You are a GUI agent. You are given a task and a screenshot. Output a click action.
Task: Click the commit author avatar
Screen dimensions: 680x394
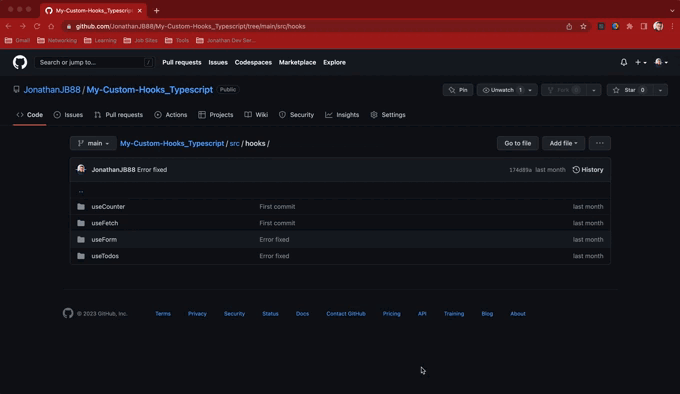(81, 169)
